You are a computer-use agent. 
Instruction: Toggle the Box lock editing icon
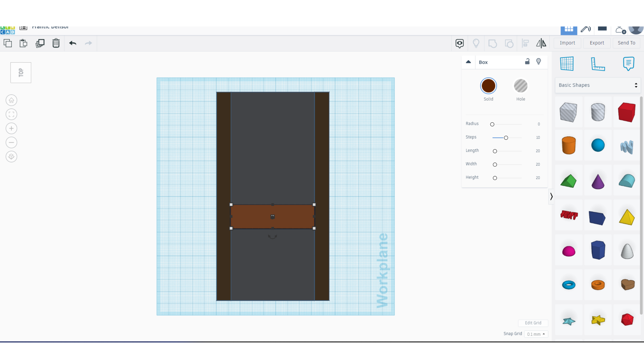(527, 61)
